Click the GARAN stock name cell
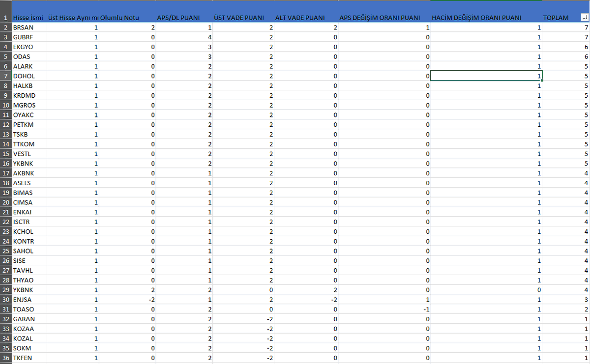 (x=29, y=319)
